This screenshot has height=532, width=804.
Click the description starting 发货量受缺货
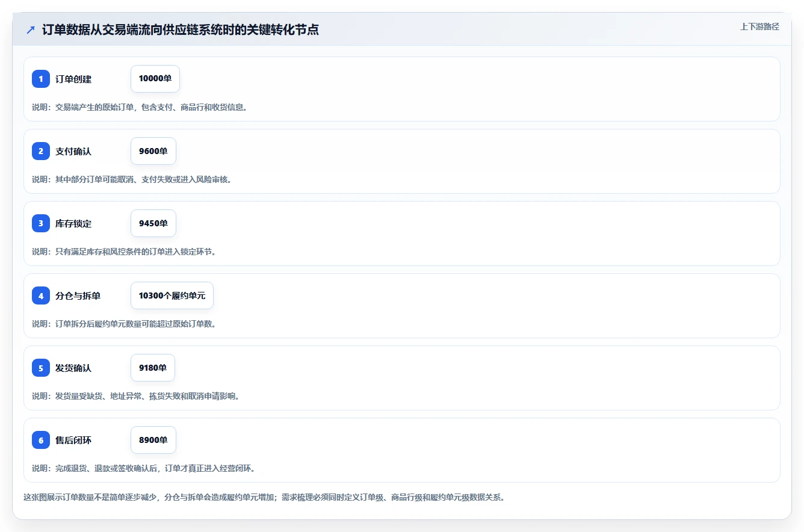136,396
